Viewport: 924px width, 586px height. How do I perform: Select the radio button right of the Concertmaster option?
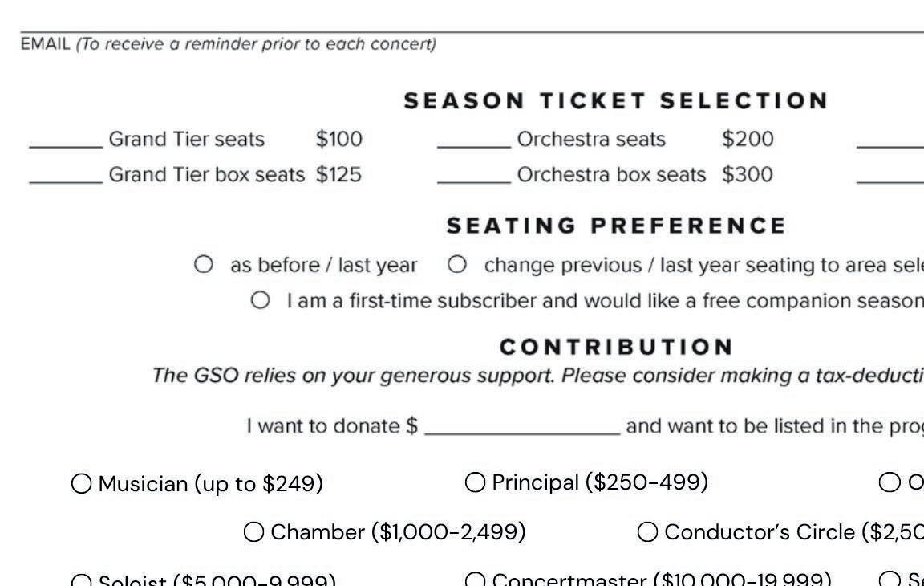pos(890,580)
